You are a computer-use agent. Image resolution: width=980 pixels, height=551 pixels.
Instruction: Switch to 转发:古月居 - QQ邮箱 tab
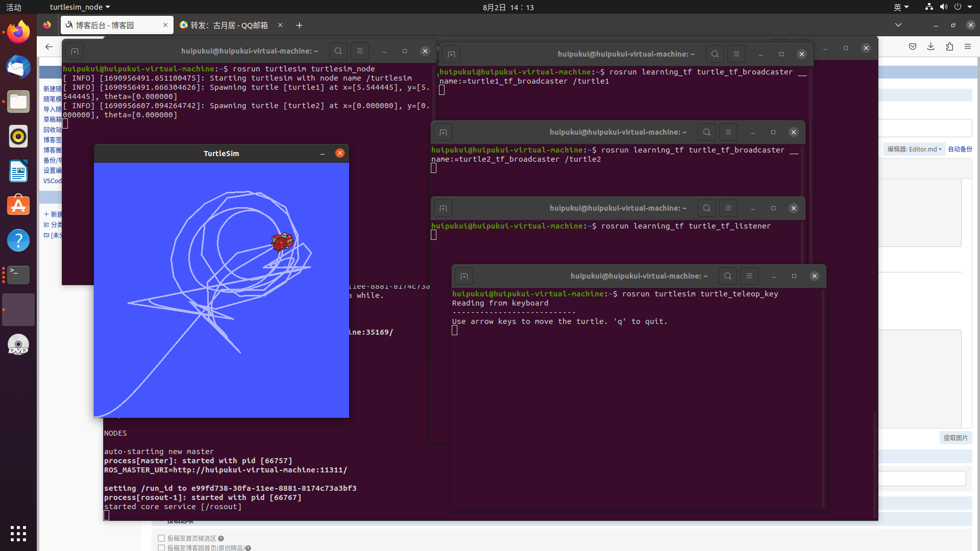(228, 25)
